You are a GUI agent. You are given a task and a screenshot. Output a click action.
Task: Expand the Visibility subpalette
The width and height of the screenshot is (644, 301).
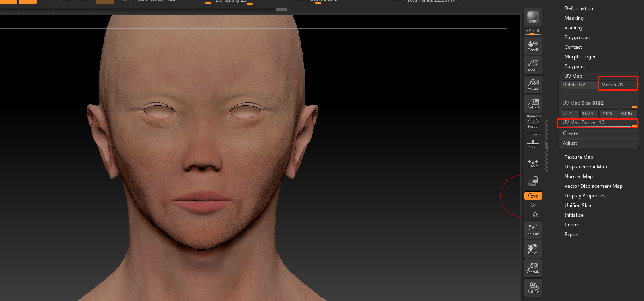pos(573,28)
